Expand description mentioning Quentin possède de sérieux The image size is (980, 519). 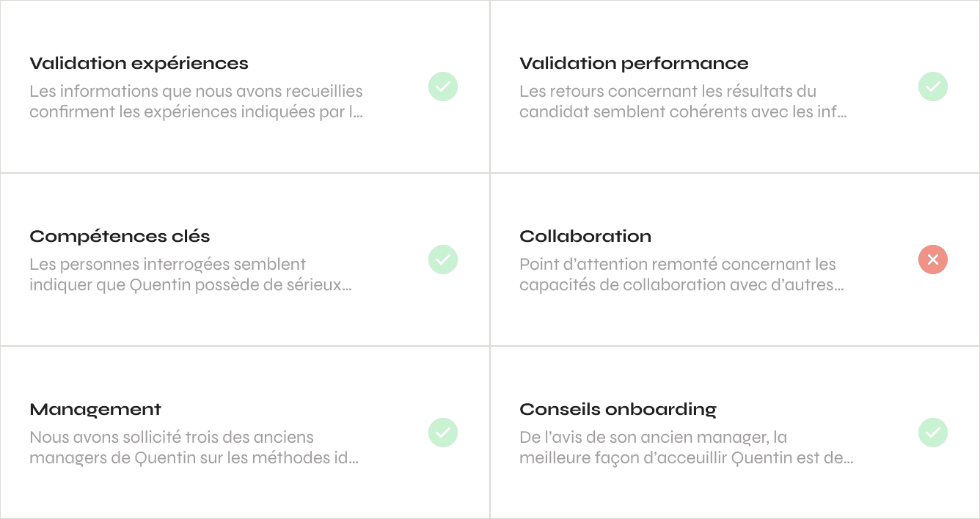pyautogui.click(x=190, y=285)
